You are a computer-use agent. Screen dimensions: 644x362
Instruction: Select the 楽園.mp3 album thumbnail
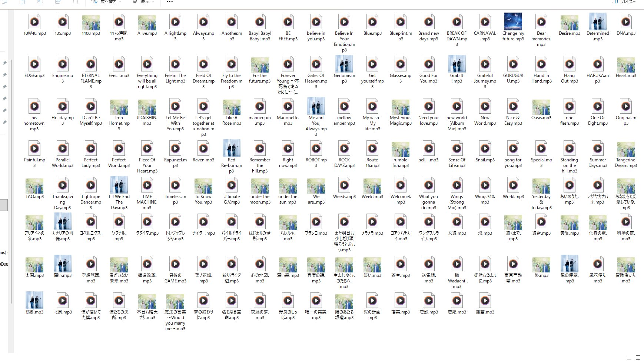click(x=34, y=265)
